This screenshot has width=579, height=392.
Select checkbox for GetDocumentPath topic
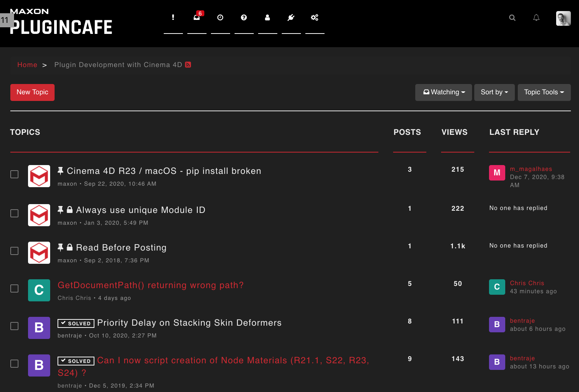[14, 288]
